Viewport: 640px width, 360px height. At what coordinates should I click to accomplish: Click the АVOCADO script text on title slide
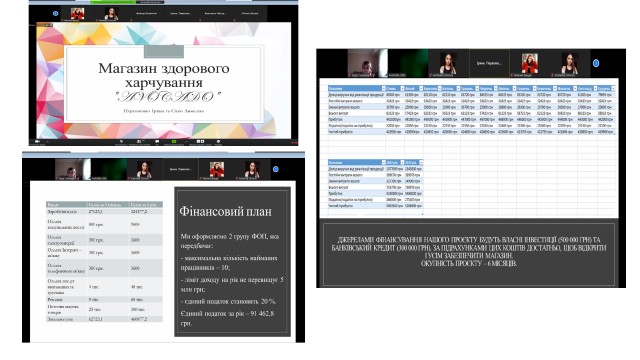pyautogui.click(x=168, y=97)
